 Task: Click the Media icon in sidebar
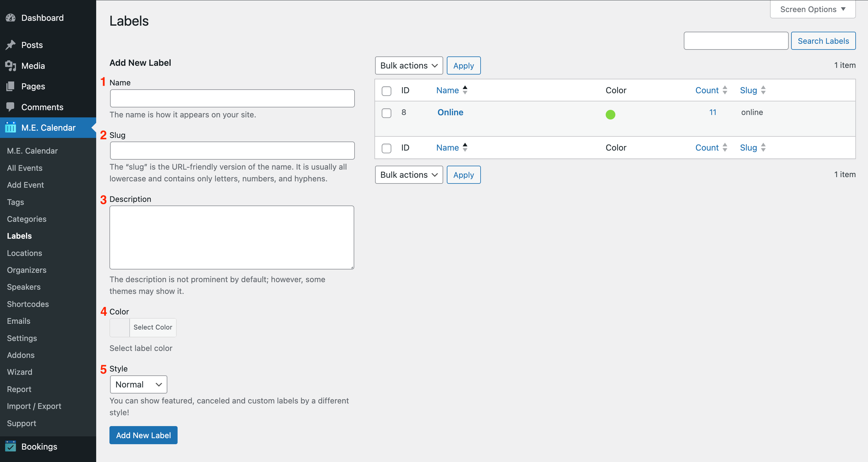pyautogui.click(x=11, y=65)
